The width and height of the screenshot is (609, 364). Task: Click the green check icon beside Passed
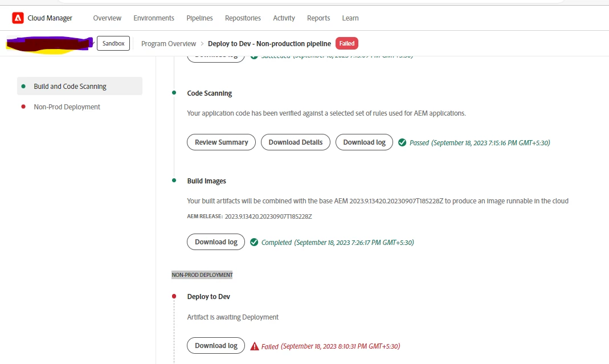point(402,142)
